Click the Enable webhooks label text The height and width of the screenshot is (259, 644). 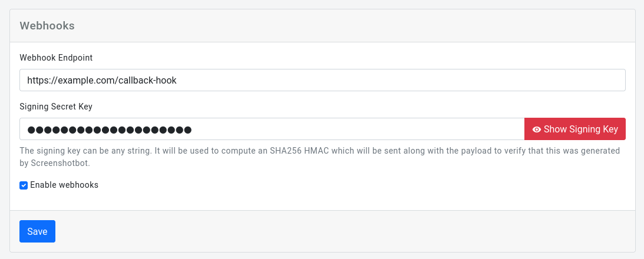(x=64, y=185)
